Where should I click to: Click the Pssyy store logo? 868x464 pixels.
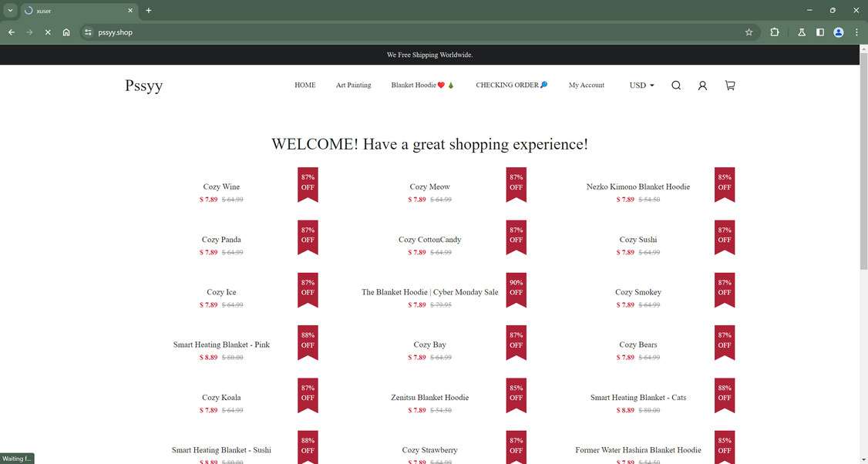click(x=144, y=86)
